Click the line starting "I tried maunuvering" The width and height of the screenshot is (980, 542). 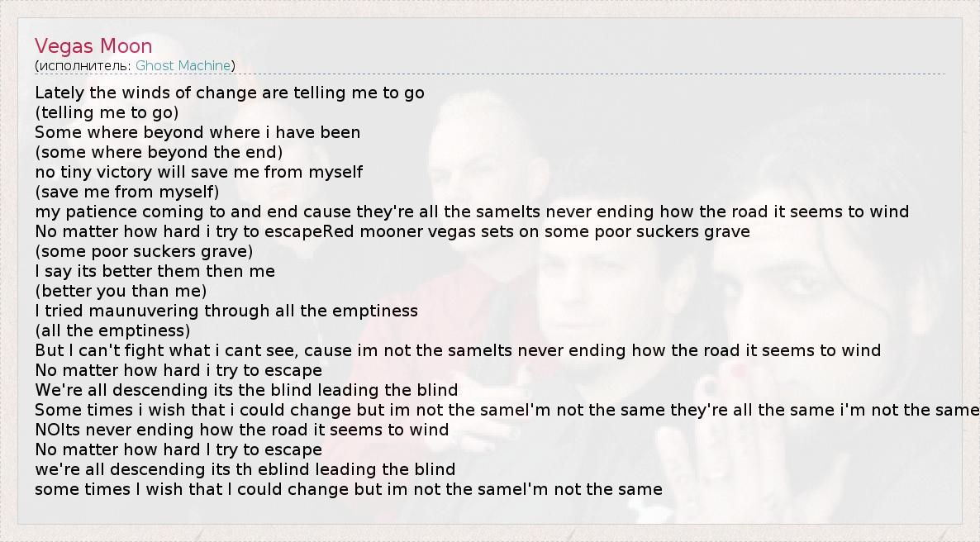226,311
